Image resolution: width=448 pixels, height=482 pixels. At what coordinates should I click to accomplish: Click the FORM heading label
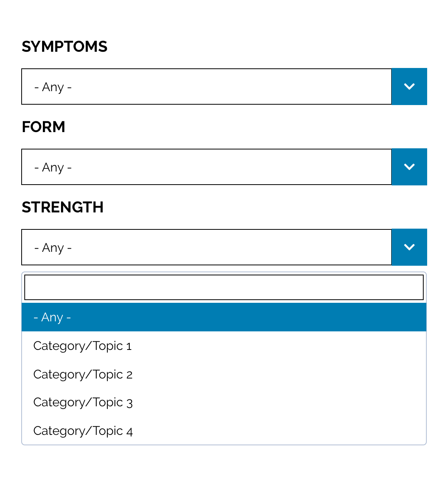(43, 127)
